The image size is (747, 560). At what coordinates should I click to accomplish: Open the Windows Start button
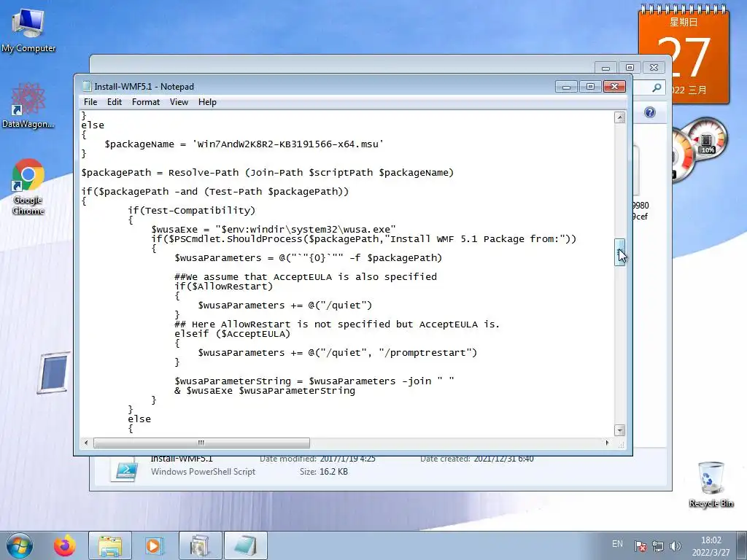click(x=20, y=545)
